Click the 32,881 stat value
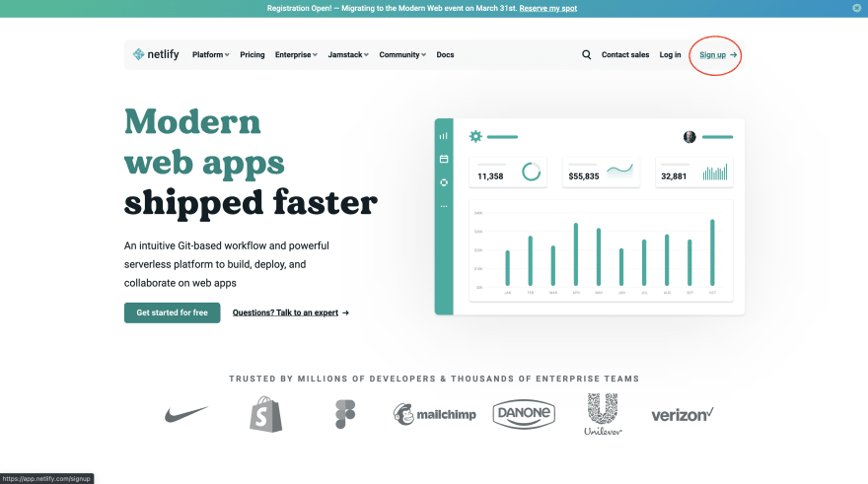Screen dimensions: 868x484 674,176
